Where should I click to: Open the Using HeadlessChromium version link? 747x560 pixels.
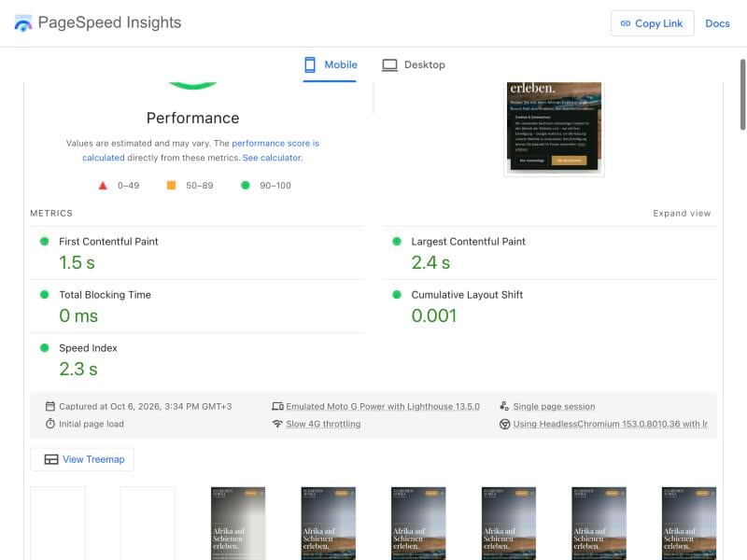click(x=611, y=424)
